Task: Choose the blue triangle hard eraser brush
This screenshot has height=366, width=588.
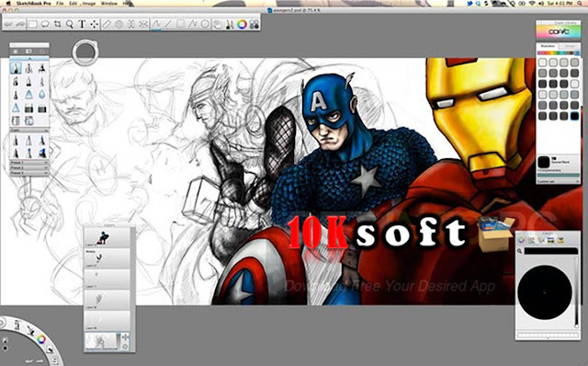Action: (28, 95)
